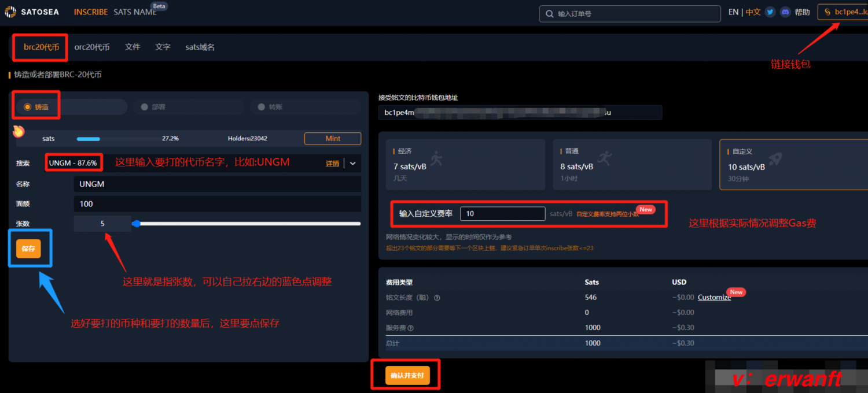The image size is (868, 393).
Task: Click the 网络费用 row label
Action: (399, 313)
